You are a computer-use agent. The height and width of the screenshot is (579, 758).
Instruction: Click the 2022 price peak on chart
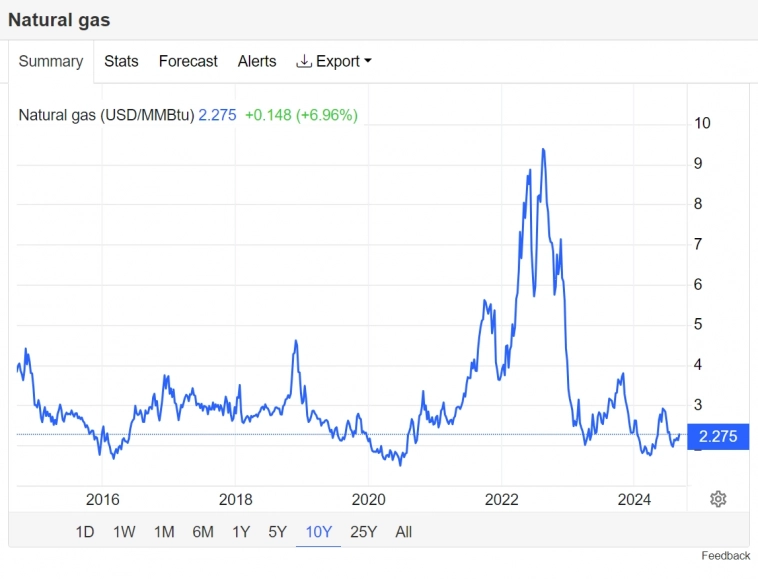tap(543, 150)
